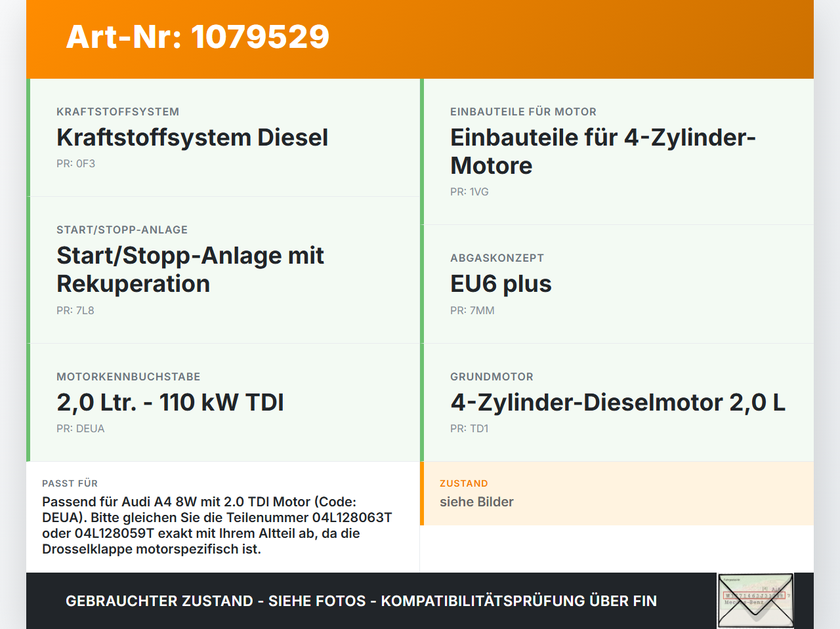Select 4-Zylinder-Dieselmotor 2,0 L title
The height and width of the screenshot is (629, 840).
tap(618, 402)
